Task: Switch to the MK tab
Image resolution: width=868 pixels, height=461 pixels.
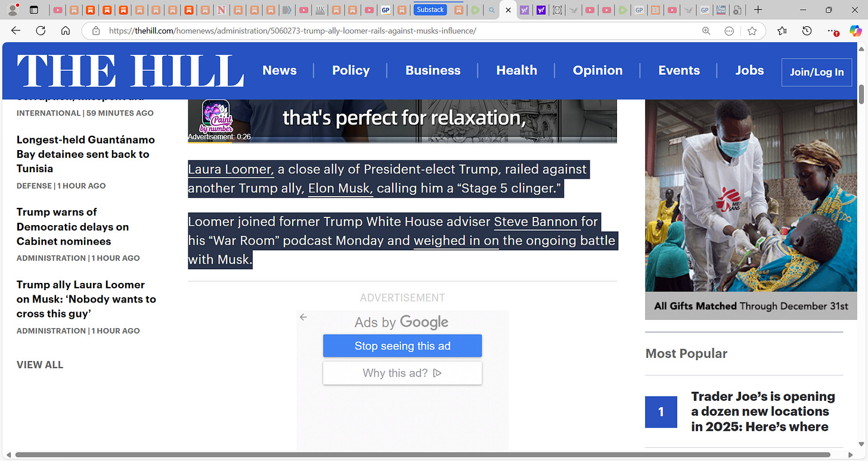Action: coord(320,10)
